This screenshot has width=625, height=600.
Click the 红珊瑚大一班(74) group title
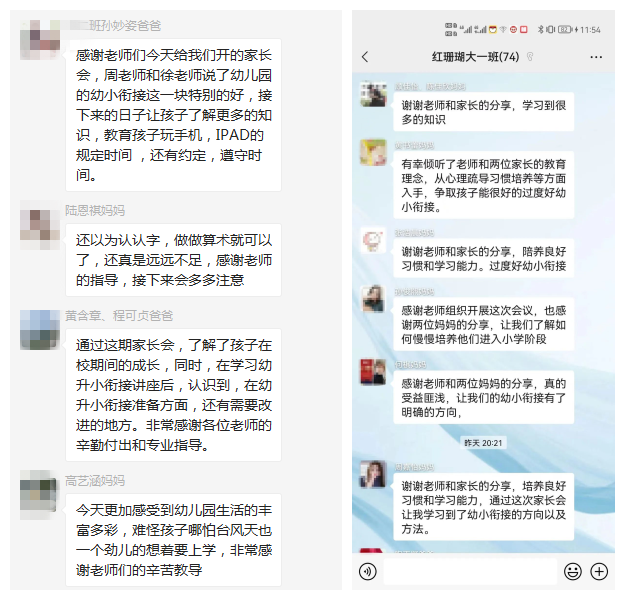[x=476, y=57]
